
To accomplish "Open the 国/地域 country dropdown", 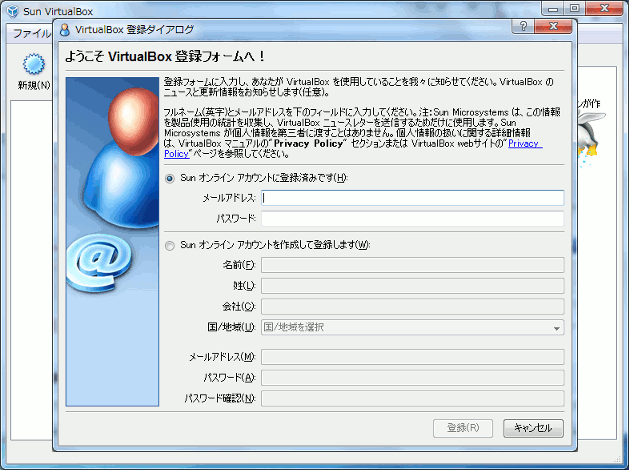I will tap(412, 327).
